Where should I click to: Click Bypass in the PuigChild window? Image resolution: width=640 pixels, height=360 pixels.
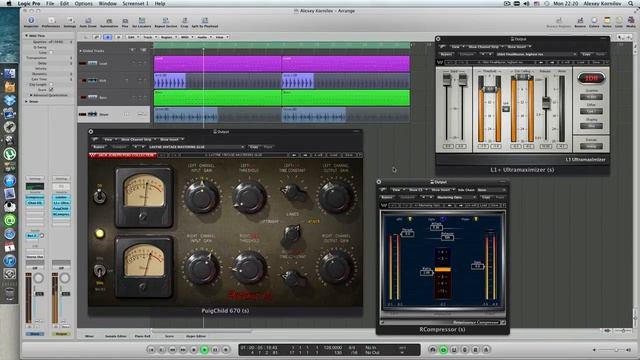99,147
